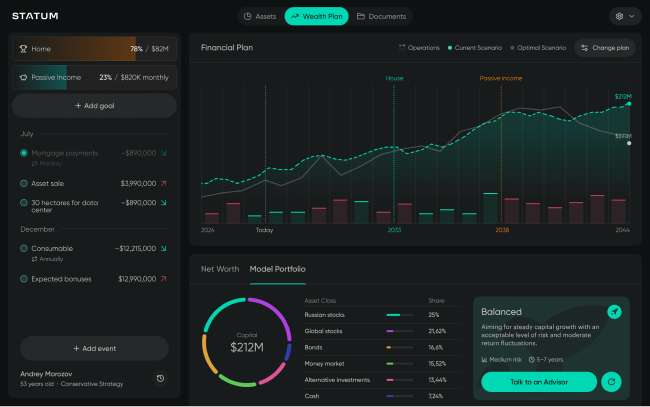The height and width of the screenshot is (407, 650).
Task: Click the rocket icon on the Balanced card
Action: pyautogui.click(x=615, y=312)
